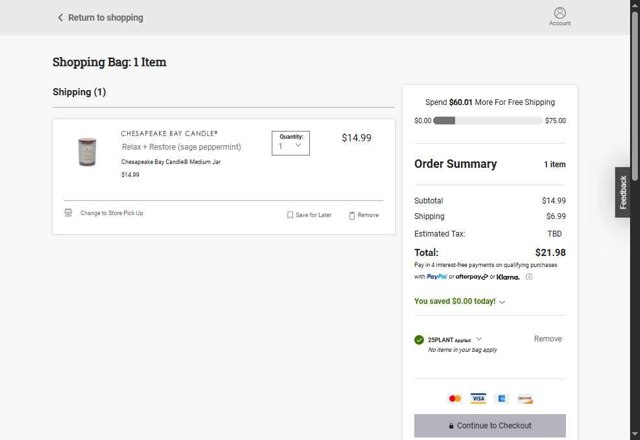This screenshot has height=440, width=640.
Task: Click the store pick up icon
Action: 68,213
